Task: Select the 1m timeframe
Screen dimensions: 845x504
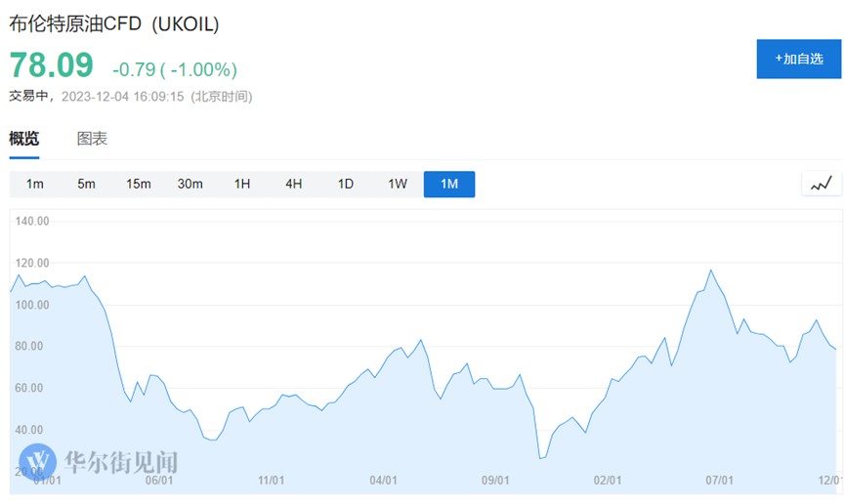Action: coord(35,184)
